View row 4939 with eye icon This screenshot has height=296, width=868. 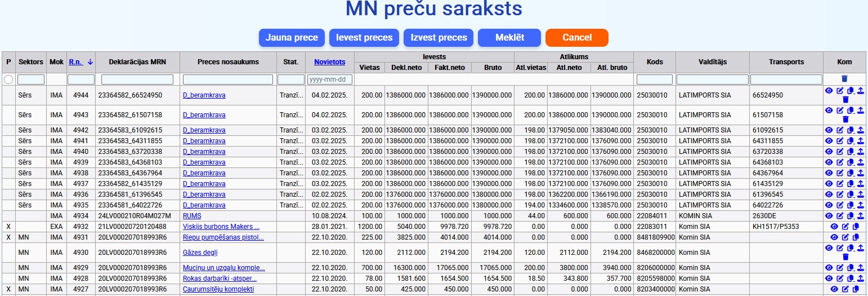point(829,162)
